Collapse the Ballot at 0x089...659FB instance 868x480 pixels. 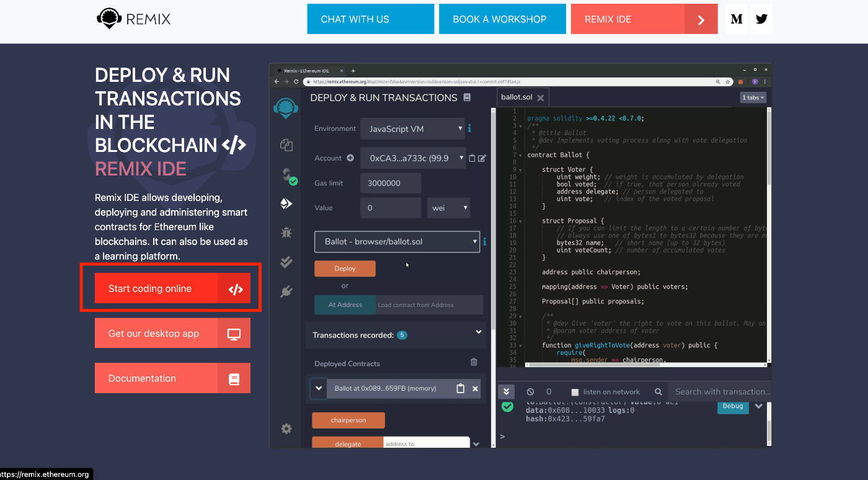click(x=319, y=388)
